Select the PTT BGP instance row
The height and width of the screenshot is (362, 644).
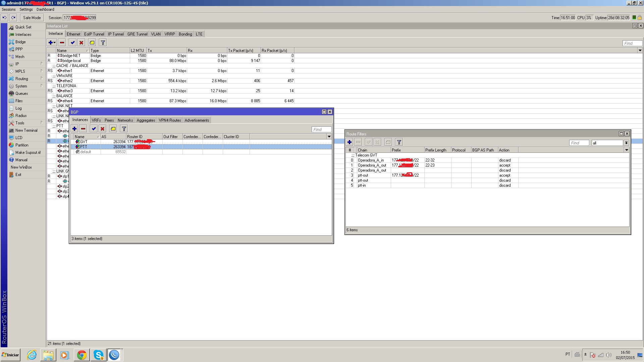84,147
